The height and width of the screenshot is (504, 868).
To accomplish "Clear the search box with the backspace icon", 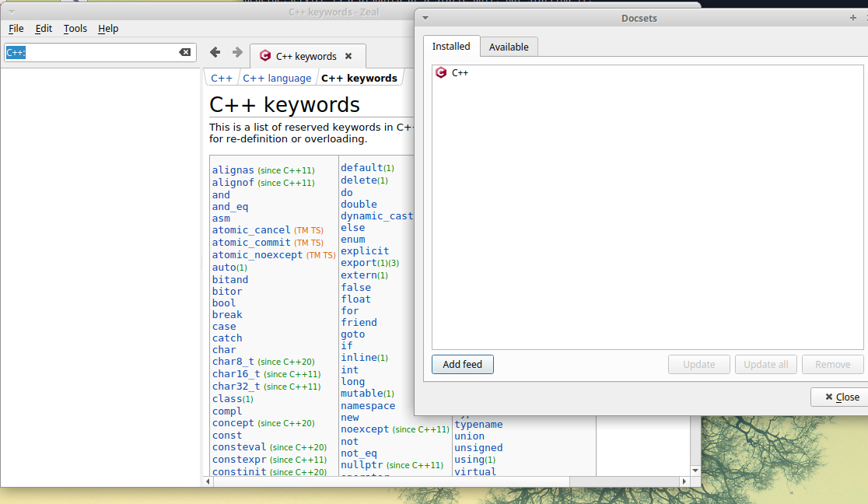I will pos(185,52).
